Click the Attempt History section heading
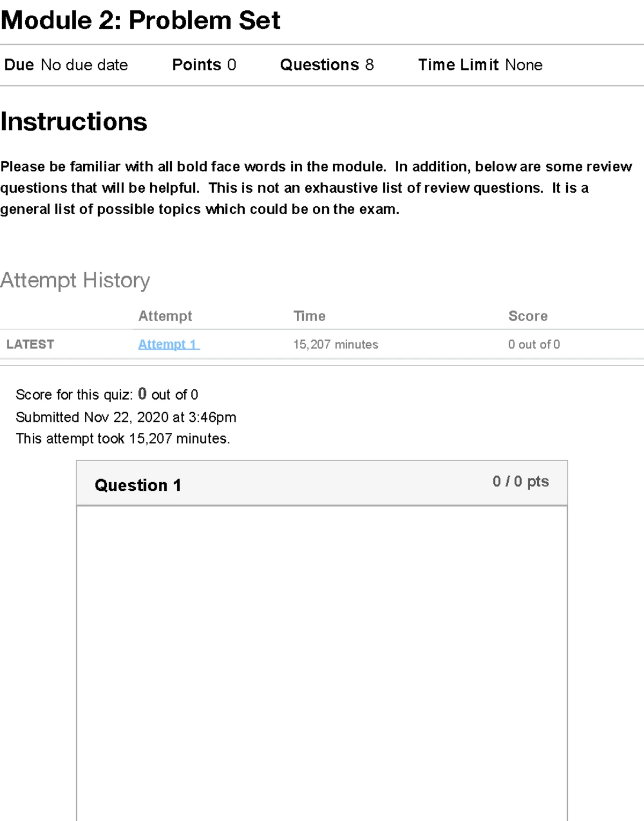 tap(75, 280)
